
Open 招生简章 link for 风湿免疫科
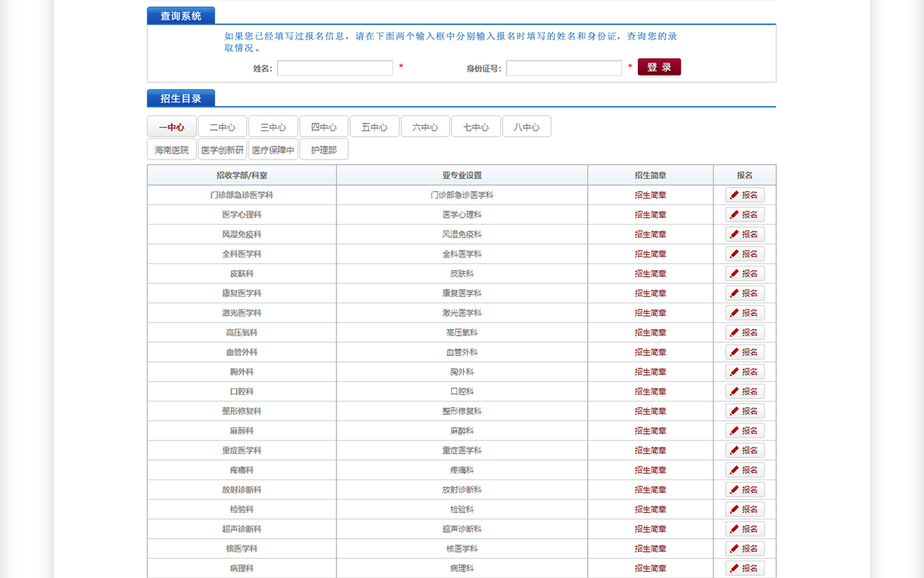point(650,235)
